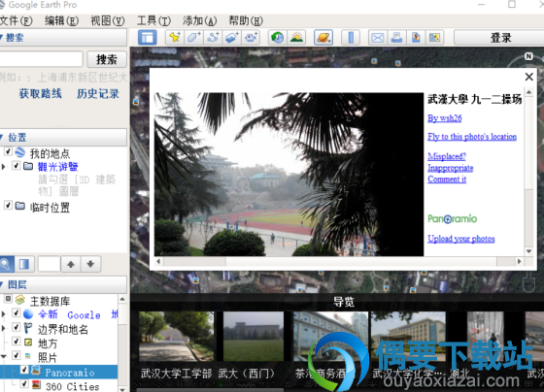The width and height of the screenshot is (544, 392).
Task: Toggle the 临时位置 checkbox
Action: click(x=8, y=205)
